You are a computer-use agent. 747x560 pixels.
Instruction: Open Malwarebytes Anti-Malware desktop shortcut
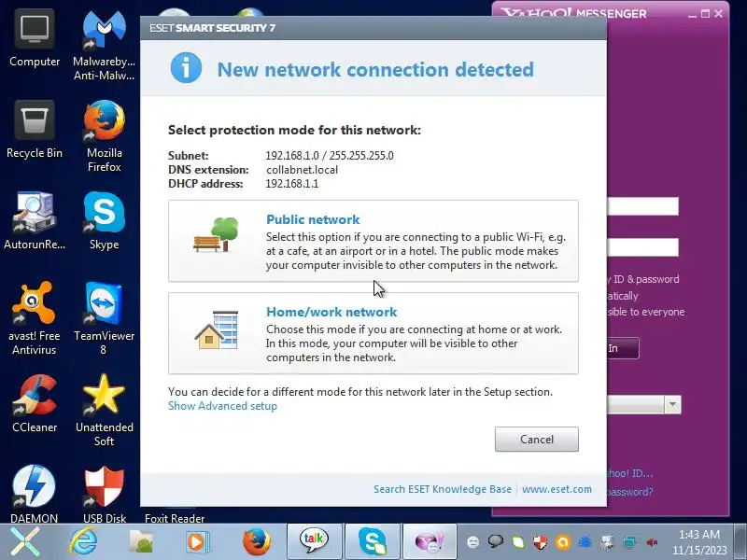point(104,45)
